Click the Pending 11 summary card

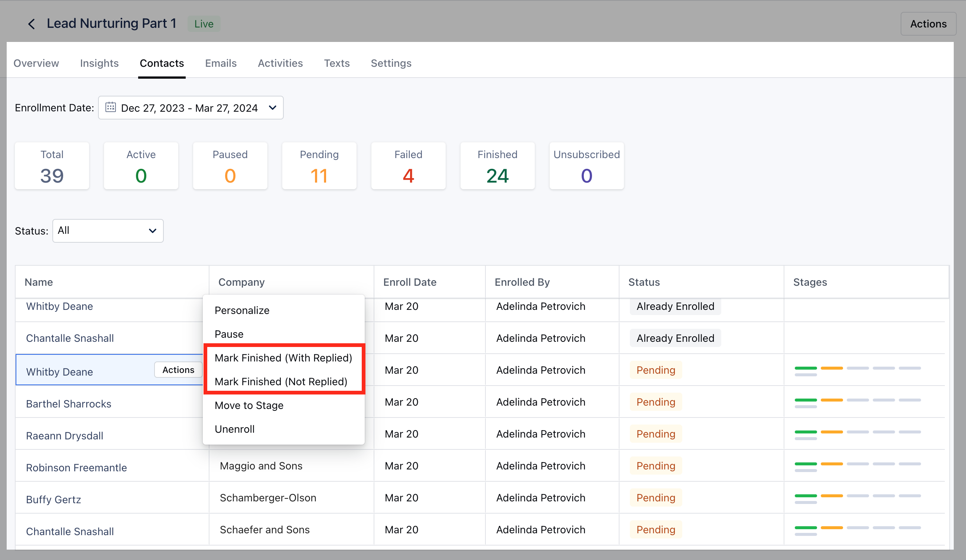[x=319, y=166]
